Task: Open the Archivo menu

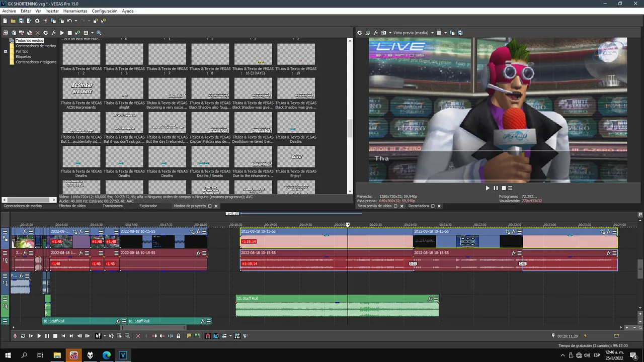Action: click(x=9, y=11)
